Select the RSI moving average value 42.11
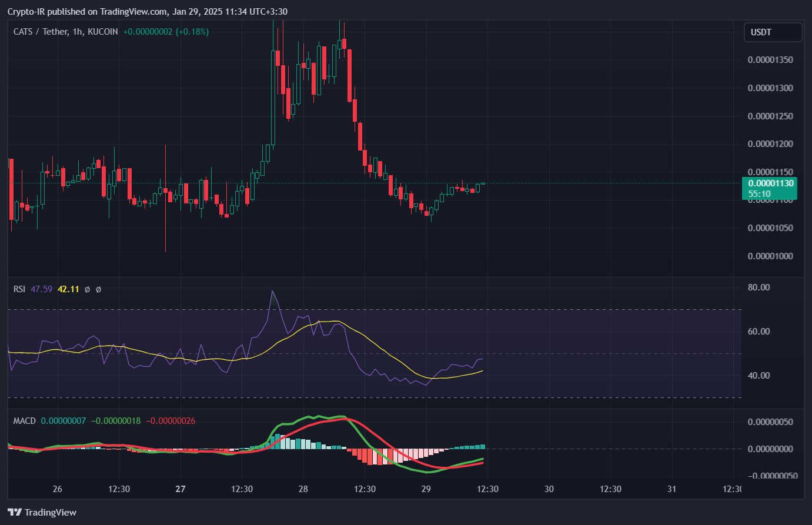Image resolution: width=812 pixels, height=525 pixels. [68, 289]
